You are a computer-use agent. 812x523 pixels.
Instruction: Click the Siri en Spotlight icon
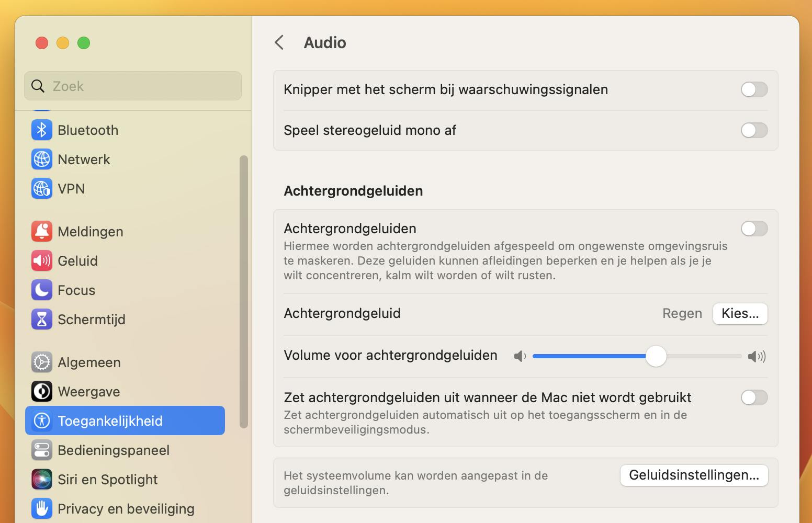click(42, 480)
